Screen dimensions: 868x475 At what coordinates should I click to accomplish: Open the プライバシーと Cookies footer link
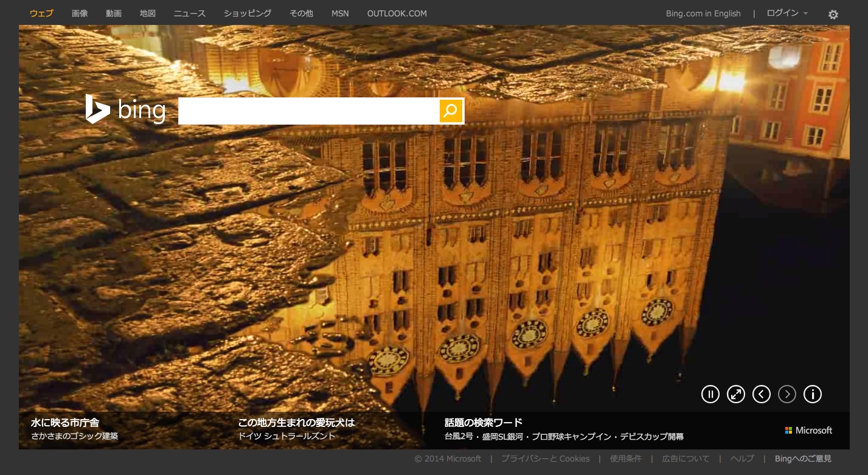[x=545, y=459]
